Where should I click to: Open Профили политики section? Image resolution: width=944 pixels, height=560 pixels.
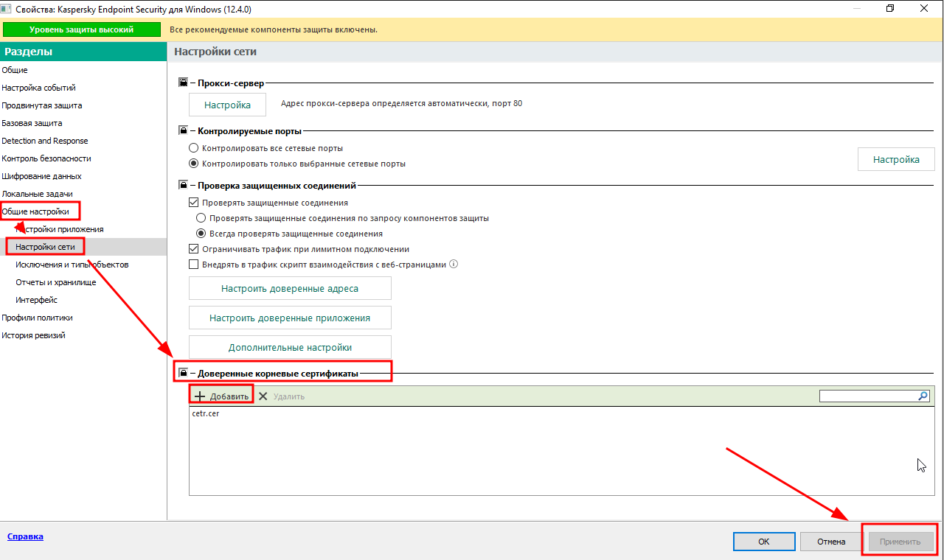pos(37,318)
